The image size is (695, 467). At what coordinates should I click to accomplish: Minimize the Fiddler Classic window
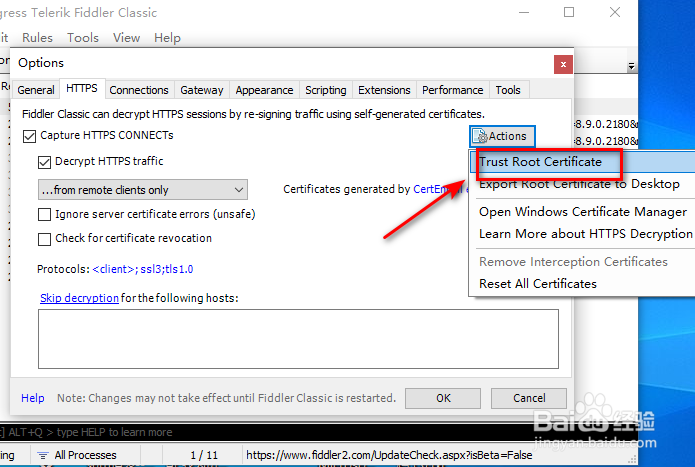[x=524, y=12]
